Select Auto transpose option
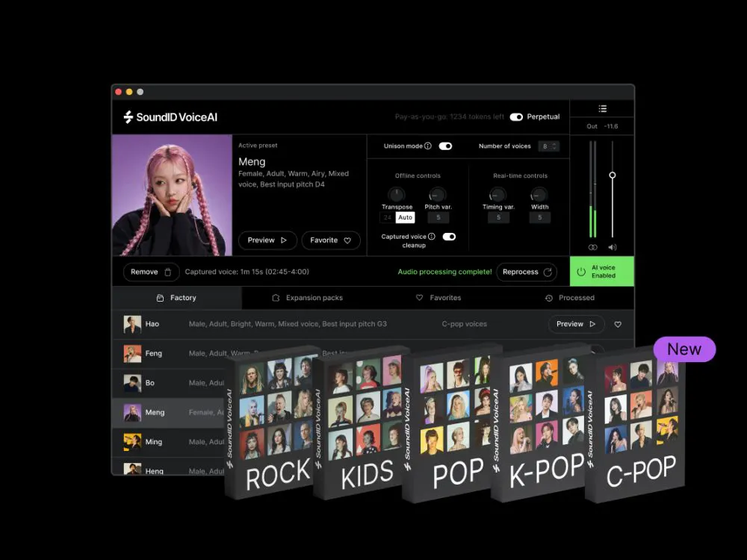The width and height of the screenshot is (747, 560). point(405,217)
